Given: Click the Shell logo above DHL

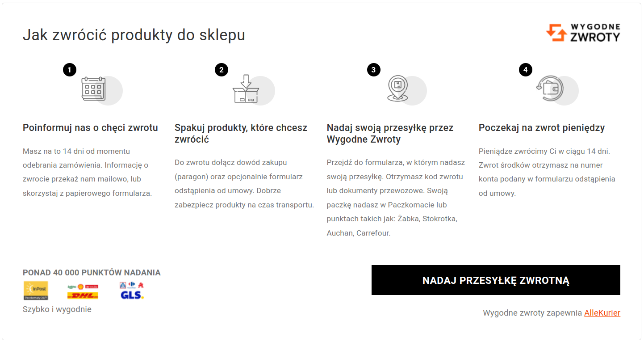Looking at the screenshot, I should (x=80, y=287).
